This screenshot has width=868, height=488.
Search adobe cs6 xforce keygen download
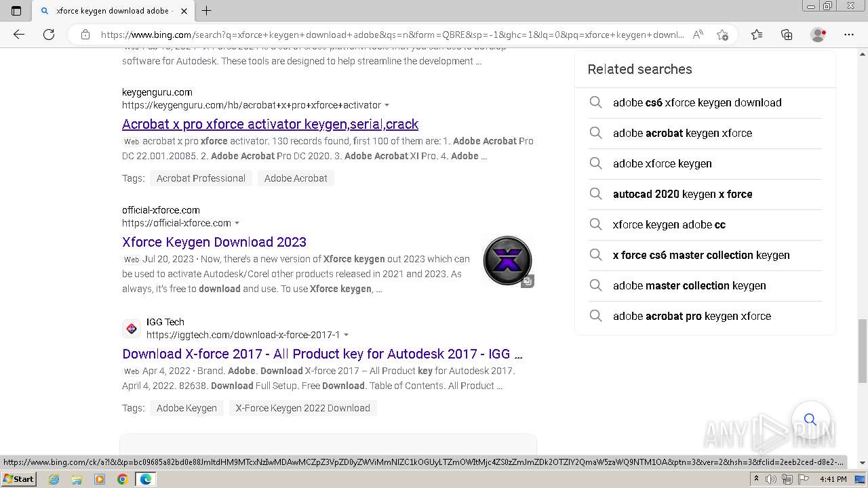click(x=697, y=102)
